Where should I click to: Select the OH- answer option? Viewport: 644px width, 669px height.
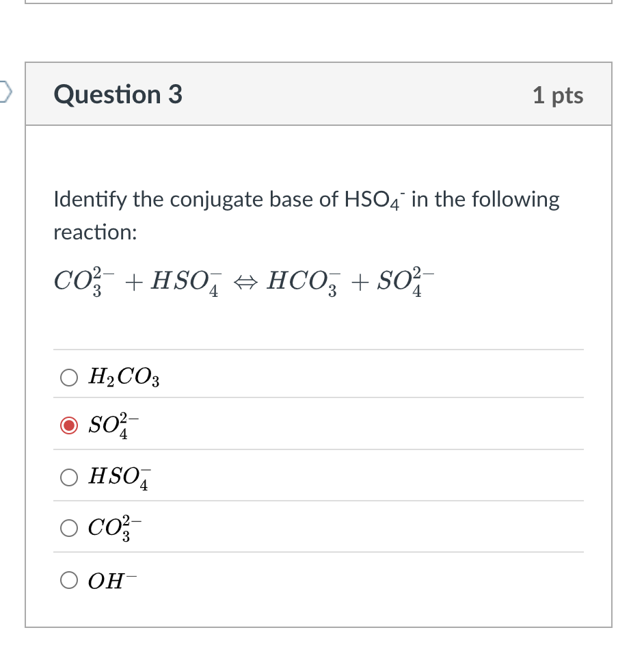112,580
